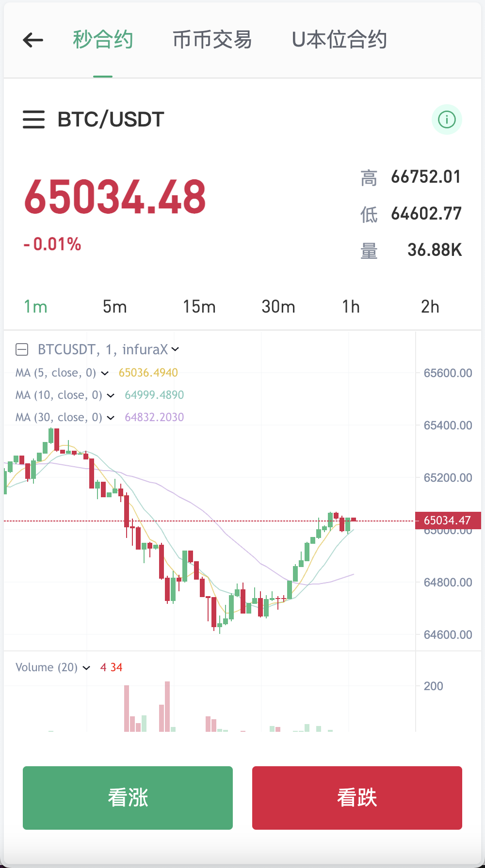Screen dimensions: 485x868
Task: Tap the back arrow at top left
Action: pyautogui.click(x=32, y=40)
